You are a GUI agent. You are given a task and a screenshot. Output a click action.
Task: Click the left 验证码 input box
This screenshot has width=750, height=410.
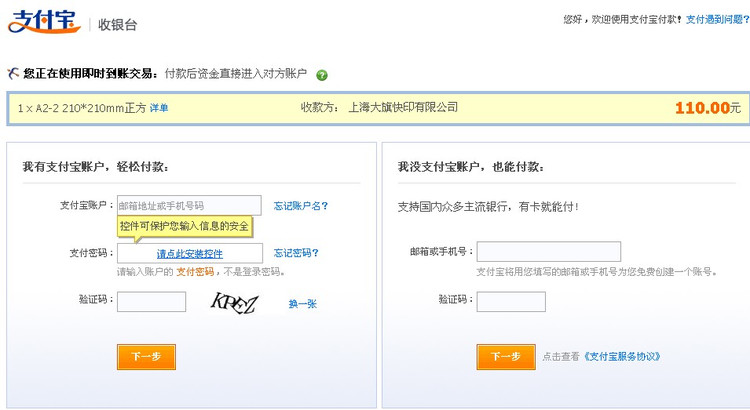(151, 301)
